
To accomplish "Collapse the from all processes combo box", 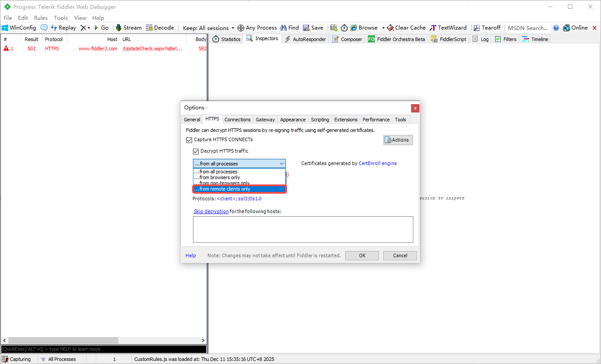I will point(239,164).
